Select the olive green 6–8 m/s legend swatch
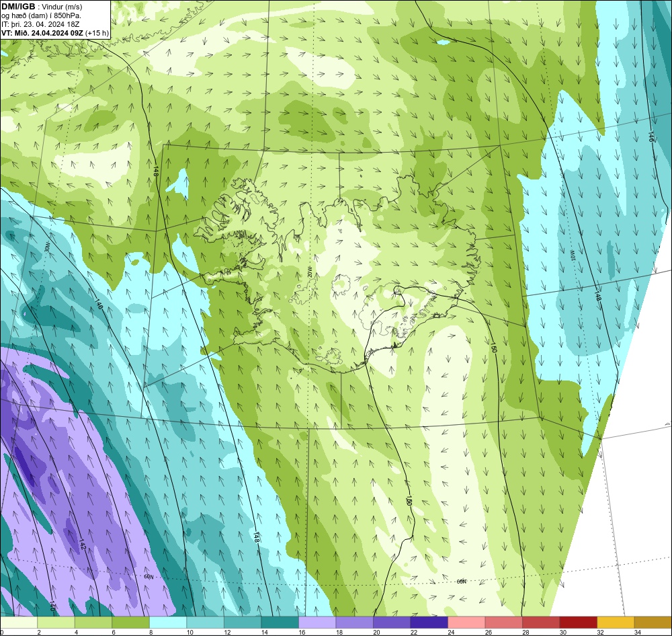Viewport: 672px width, 636px height. click(131, 623)
